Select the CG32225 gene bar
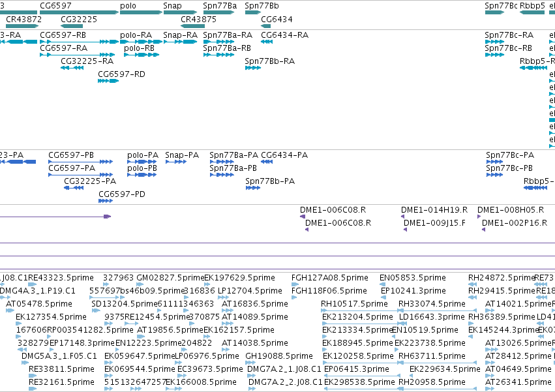Screen dimensions: 555x392 [72, 26]
